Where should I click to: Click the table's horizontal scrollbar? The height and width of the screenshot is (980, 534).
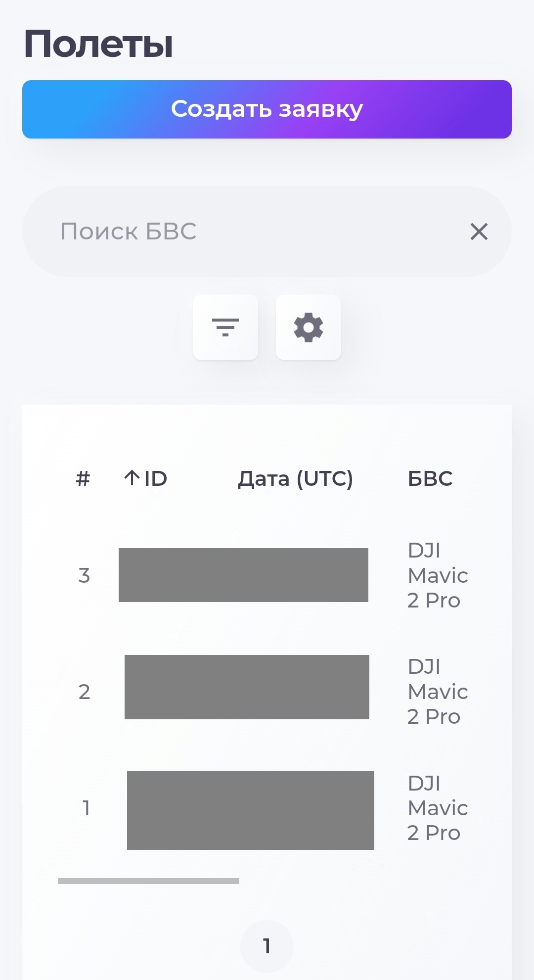[x=148, y=881]
